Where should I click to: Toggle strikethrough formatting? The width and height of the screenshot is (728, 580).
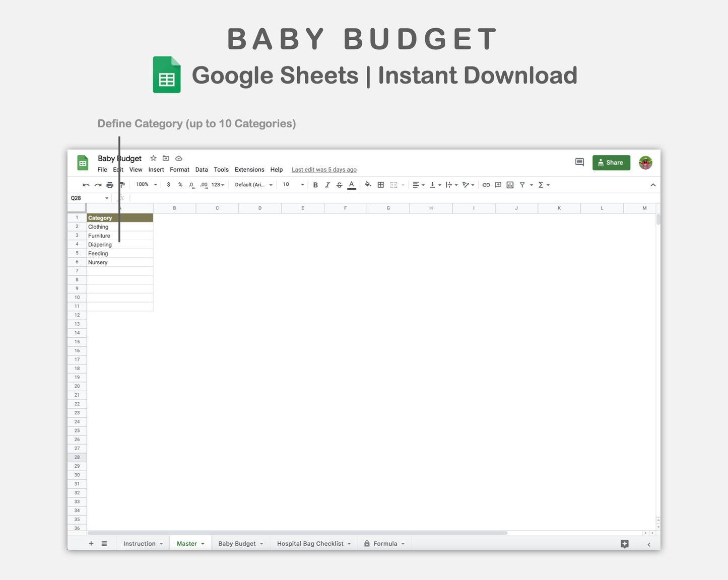[x=339, y=184]
